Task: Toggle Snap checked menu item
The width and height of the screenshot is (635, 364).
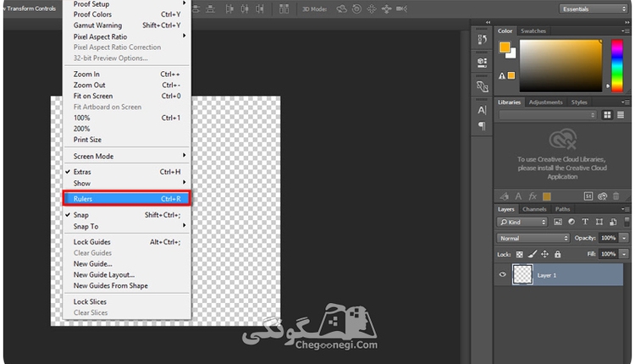Action: pyautogui.click(x=127, y=215)
